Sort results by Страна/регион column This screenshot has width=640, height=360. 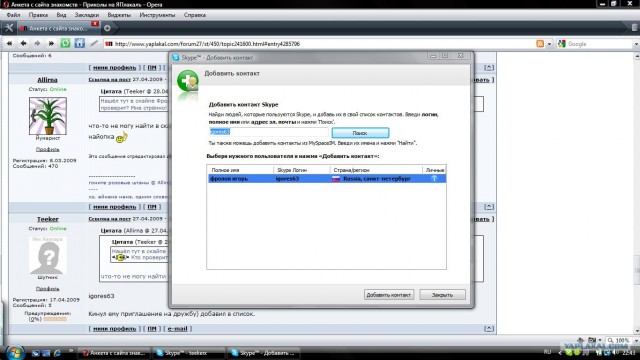point(376,170)
